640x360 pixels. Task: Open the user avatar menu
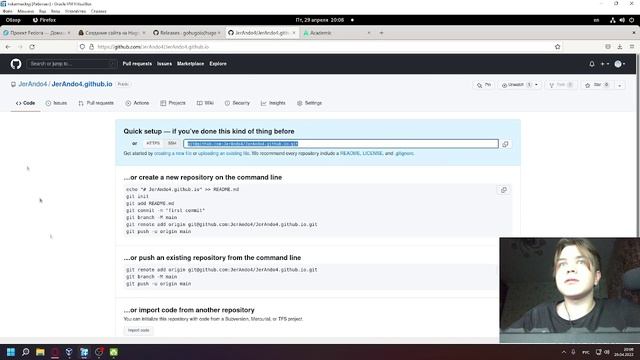pos(620,64)
